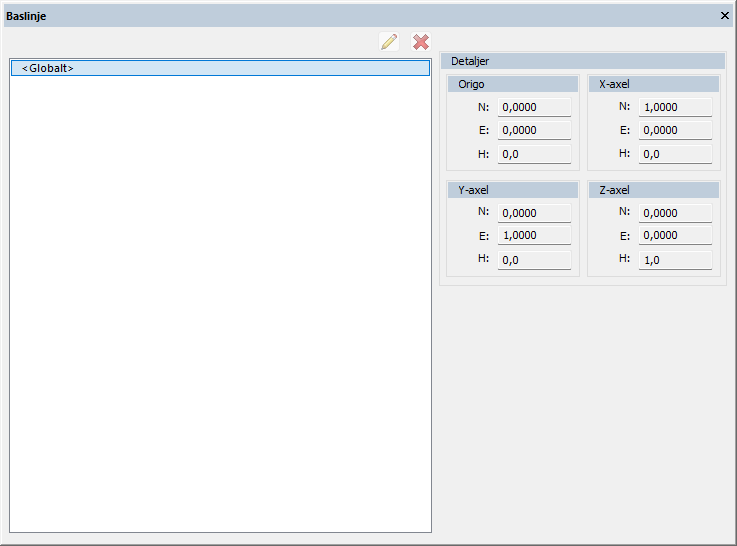Click the X-axel E value field
Image resolution: width=737 pixels, height=546 pixels.
pos(675,130)
